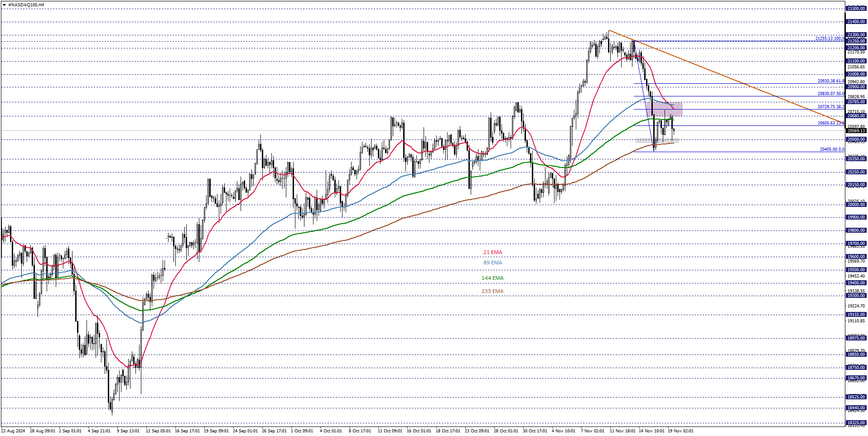Click the 20000.00 price level tag
Screen dimensions: 868x436
coord(856,205)
